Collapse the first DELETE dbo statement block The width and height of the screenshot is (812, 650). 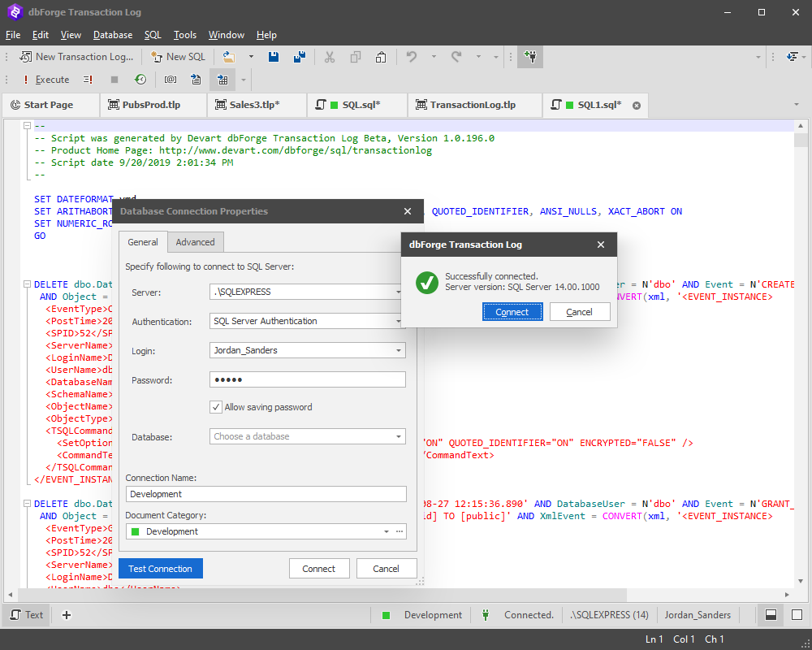point(27,284)
